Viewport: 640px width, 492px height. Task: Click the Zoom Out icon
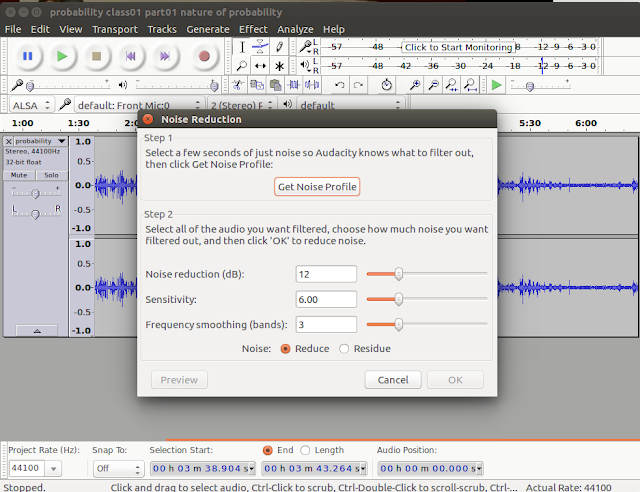point(433,85)
